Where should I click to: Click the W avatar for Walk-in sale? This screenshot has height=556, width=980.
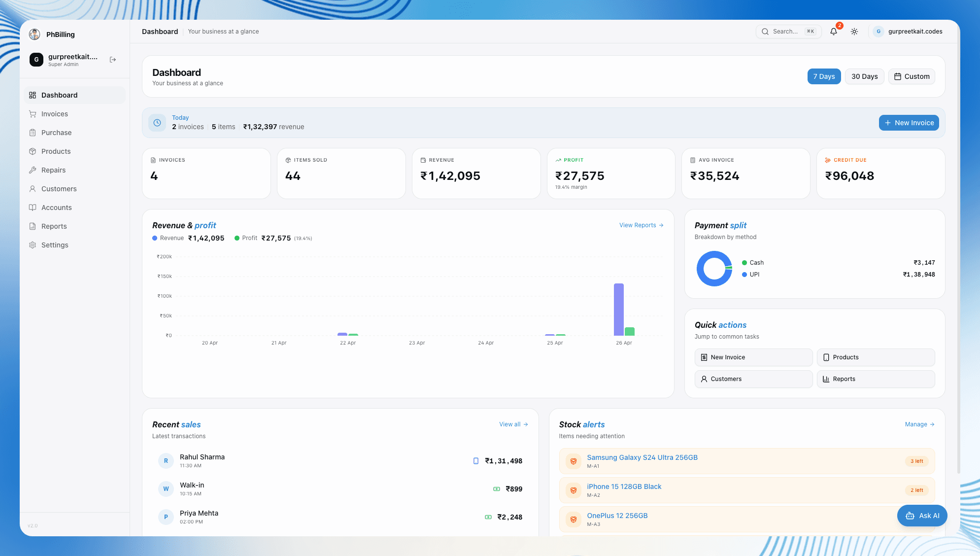[166, 489]
